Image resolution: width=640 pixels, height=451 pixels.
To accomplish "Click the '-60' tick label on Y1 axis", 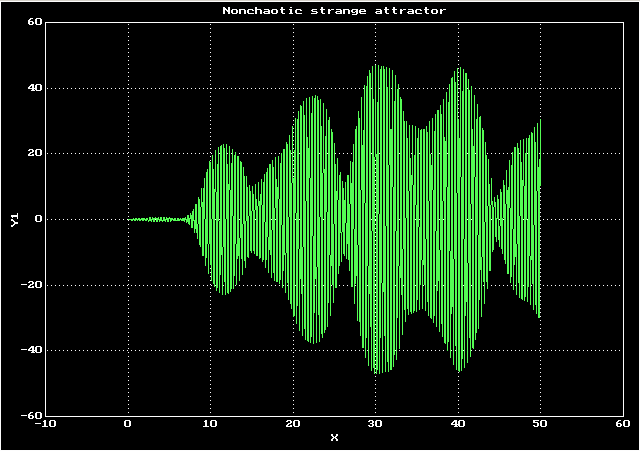I will pyautogui.click(x=32, y=415).
